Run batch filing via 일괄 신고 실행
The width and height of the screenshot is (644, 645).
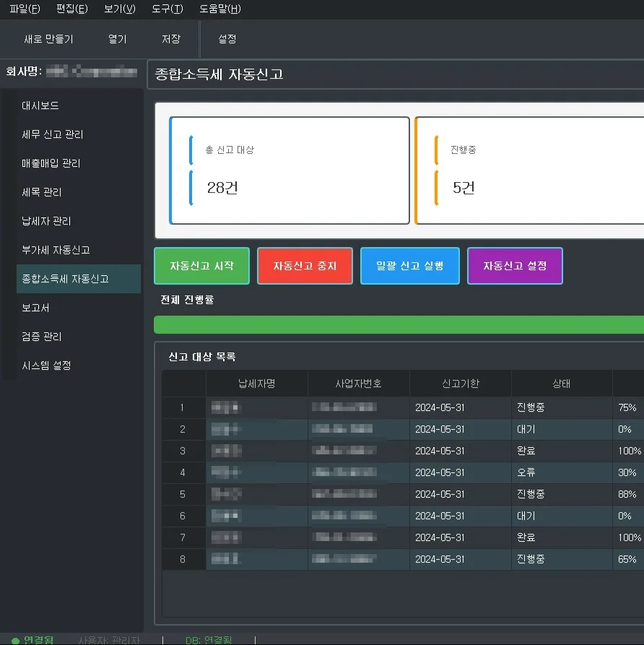click(409, 266)
